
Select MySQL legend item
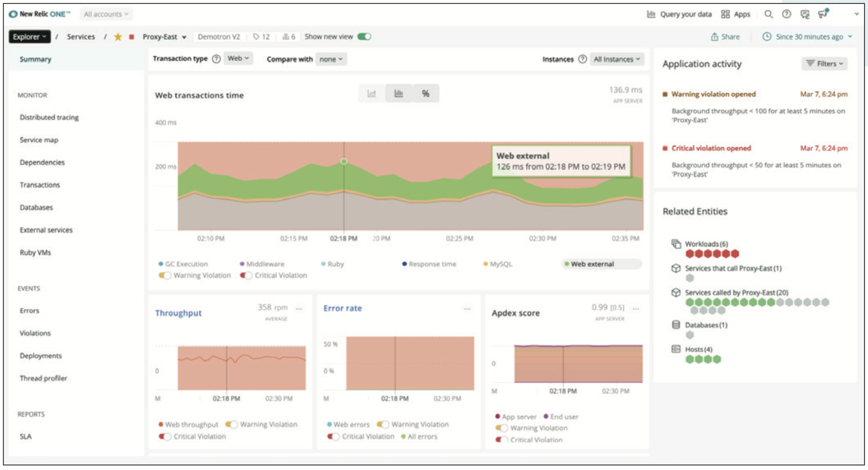(x=498, y=264)
